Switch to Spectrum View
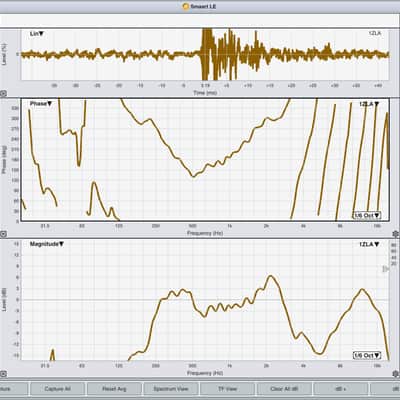 tap(171, 389)
